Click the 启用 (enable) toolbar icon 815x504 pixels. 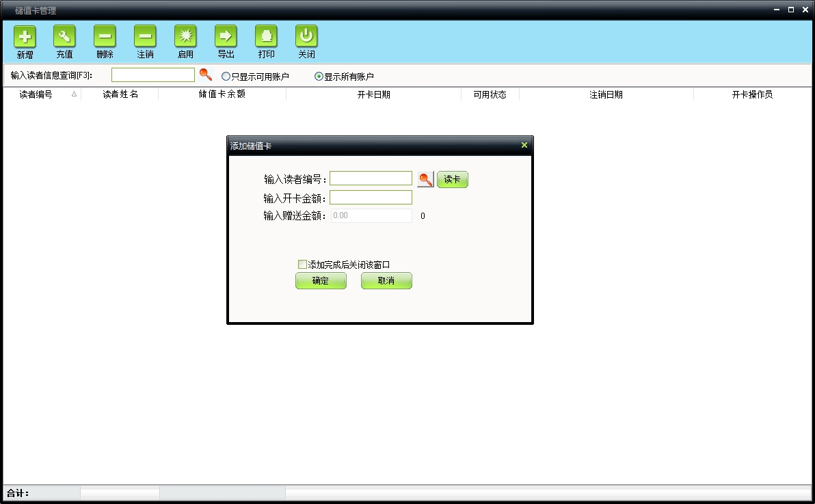[185, 36]
